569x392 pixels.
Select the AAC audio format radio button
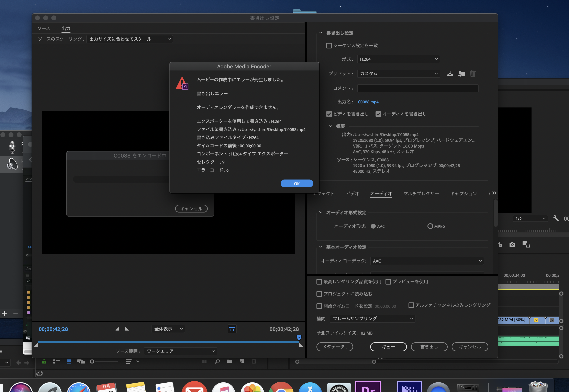[373, 226]
